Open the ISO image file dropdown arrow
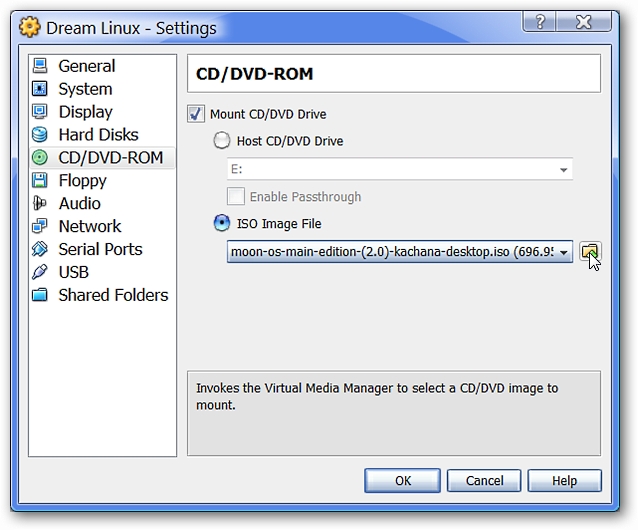 [x=564, y=252]
